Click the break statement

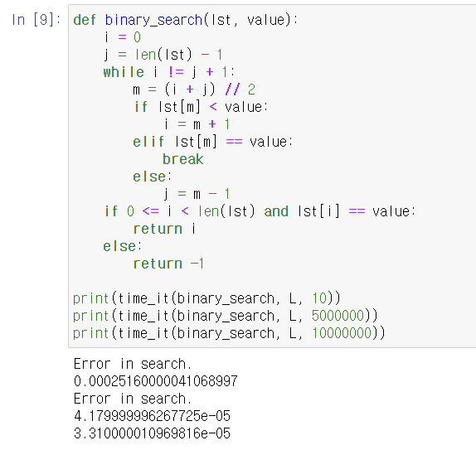(x=183, y=159)
